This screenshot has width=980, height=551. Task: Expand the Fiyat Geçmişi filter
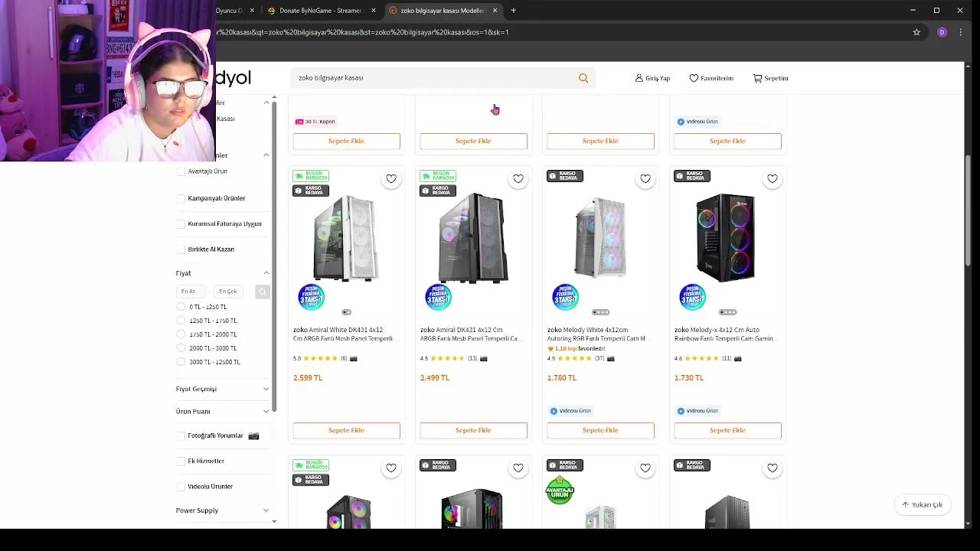tap(266, 389)
